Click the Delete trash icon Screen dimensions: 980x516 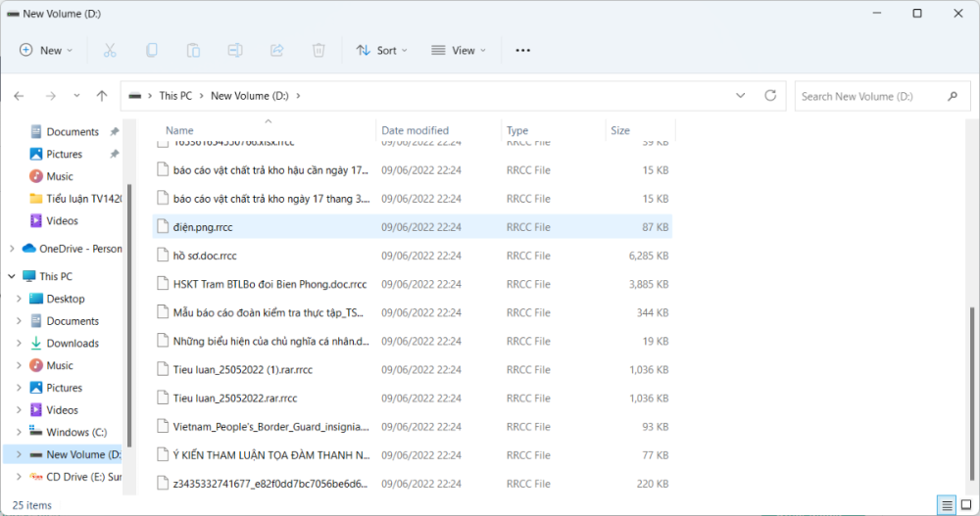tap(318, 50)
